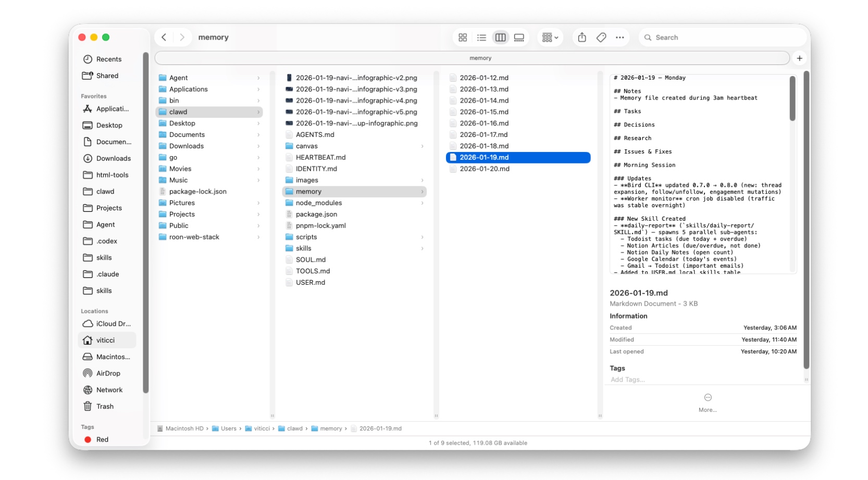This screenshot has height=480, width=868.
Task: Select viticci home location
Action: coord(107,340)
